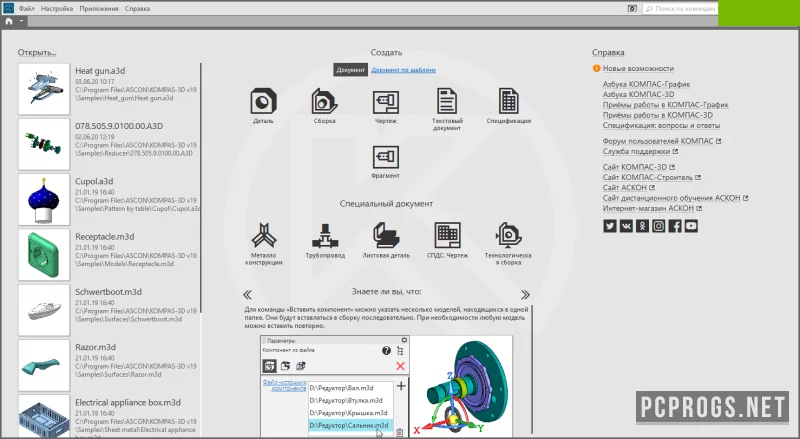Open Новые возможности link
Screen dimensions: 800x439
(638, 68)
